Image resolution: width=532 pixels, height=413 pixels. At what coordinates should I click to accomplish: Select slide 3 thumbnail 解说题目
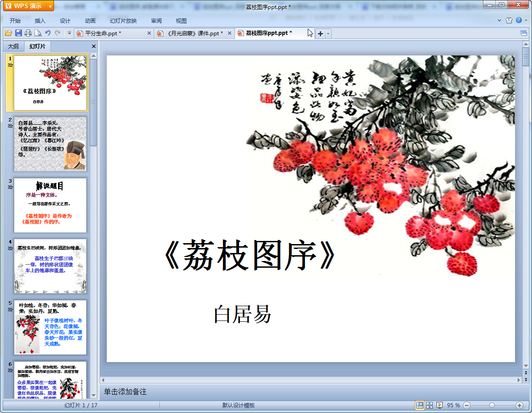(50, 205)
